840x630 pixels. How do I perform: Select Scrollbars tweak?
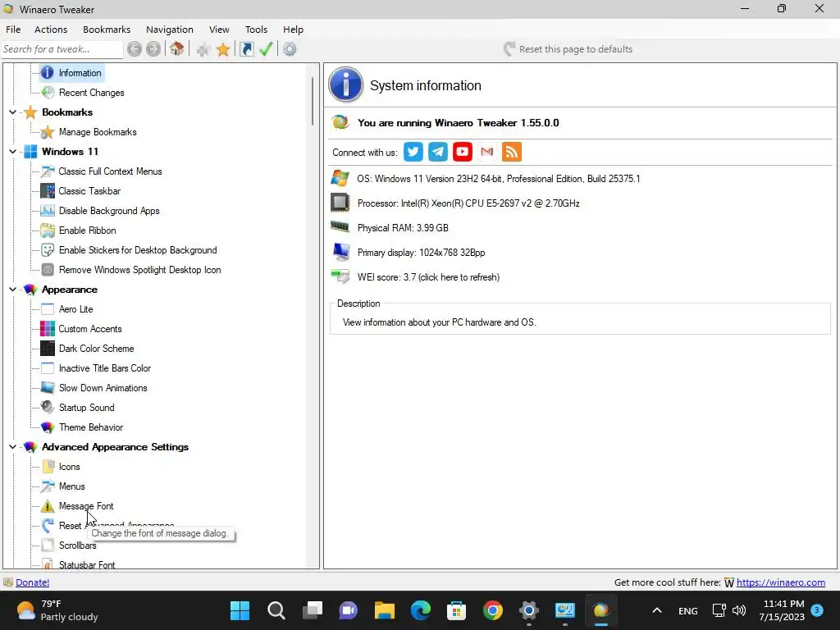[x=77, y=546]
